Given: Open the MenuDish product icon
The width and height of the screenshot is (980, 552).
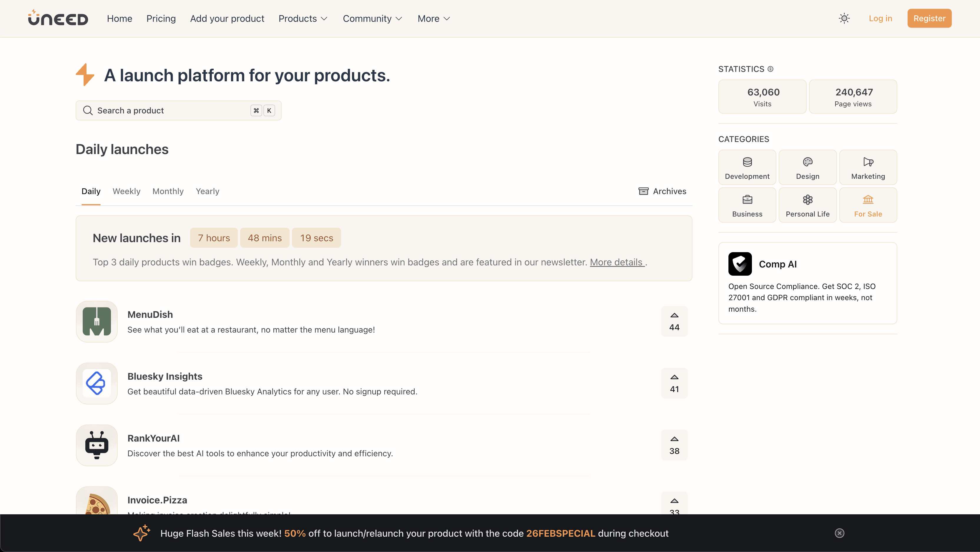Looking at the screenshot, I should [97, 322].
